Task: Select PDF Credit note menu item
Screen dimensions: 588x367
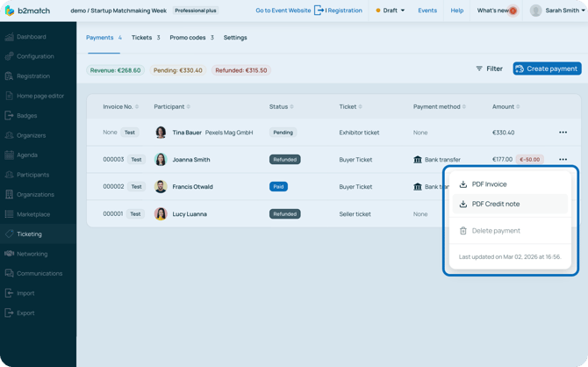Action: pyautogui.click(x=496, y=204)
